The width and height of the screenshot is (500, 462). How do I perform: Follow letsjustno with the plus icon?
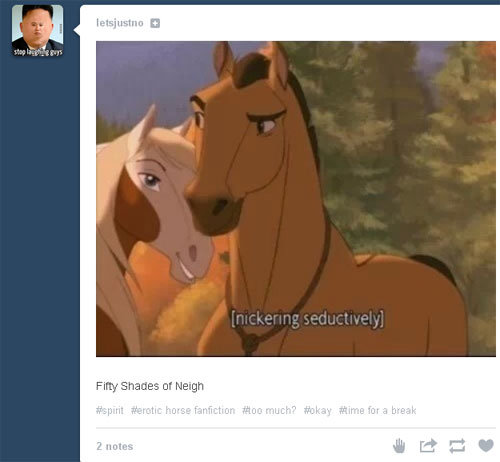coord(155,23)
